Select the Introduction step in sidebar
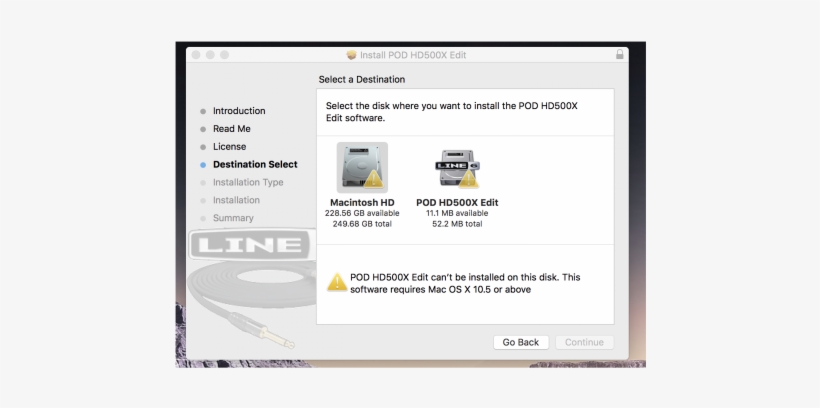Screen dimensions: 820x408 click(x=239, y=111)
